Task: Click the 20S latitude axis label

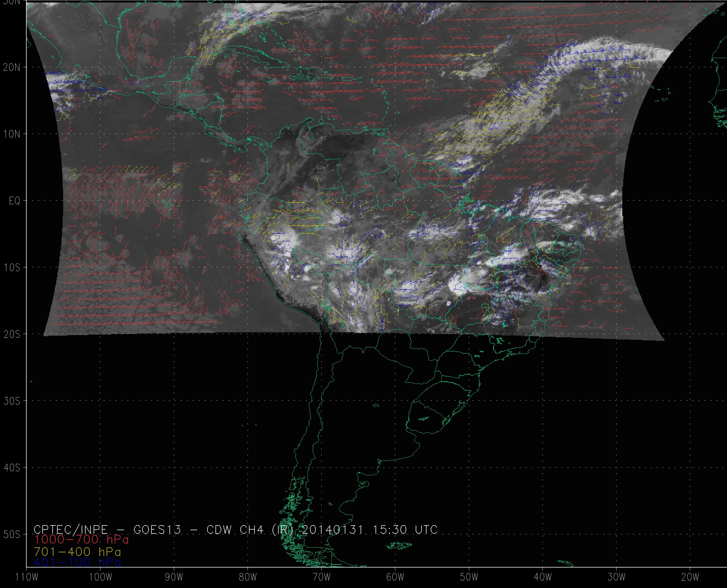Action: pos(12,334)
